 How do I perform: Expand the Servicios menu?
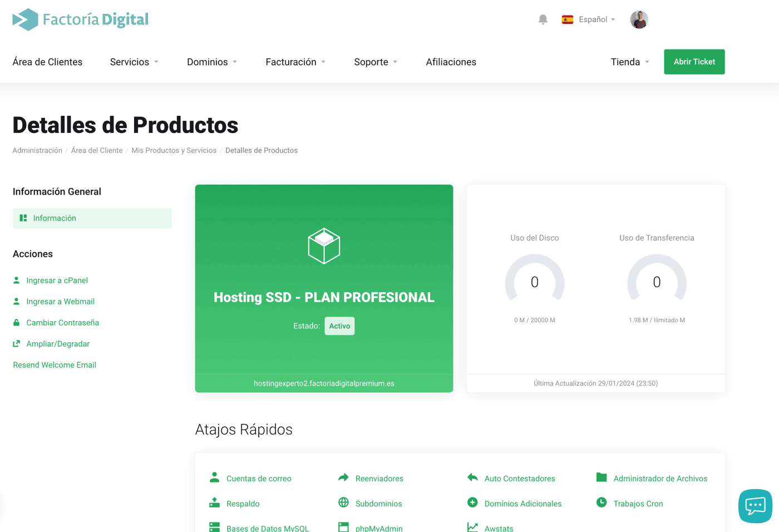click(134, 62)
